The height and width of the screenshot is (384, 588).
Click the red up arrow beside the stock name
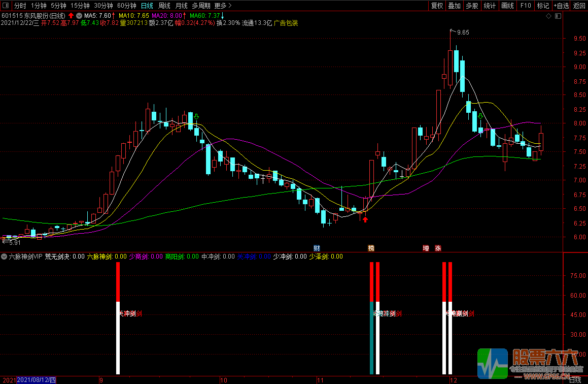pyautogui.click(x=71, y=16)
